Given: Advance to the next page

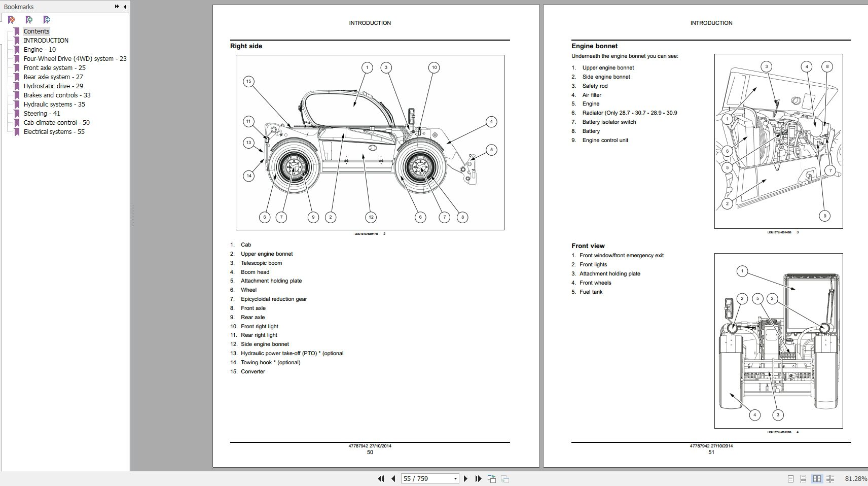Looking at the screenshot, I should tap(465, 478).
